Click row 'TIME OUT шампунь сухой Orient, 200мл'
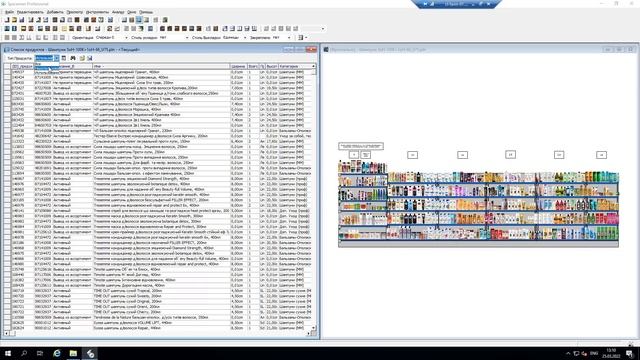 pos(161,307)
